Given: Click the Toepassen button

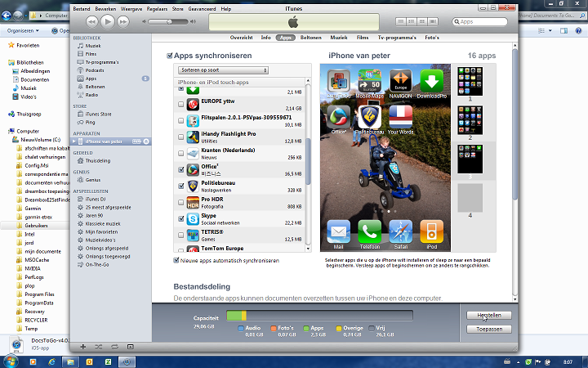Looking at the screenshot, I should click(489, 329).
